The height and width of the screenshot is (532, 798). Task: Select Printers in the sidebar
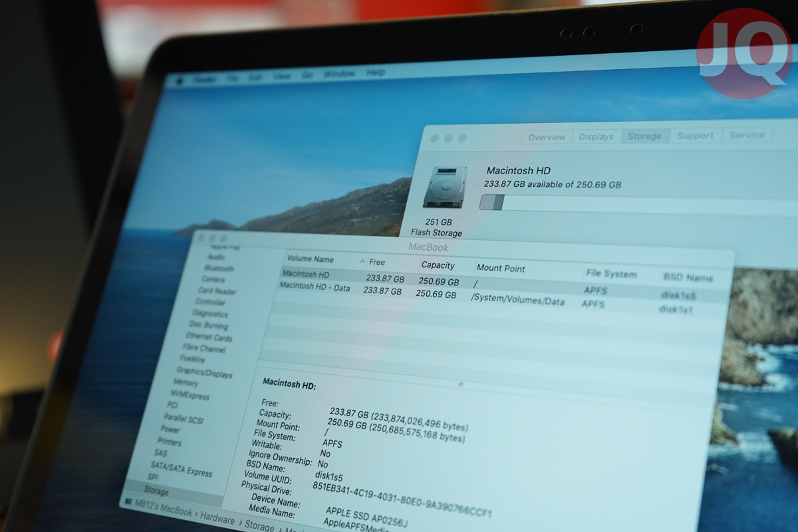coord(169,442)
